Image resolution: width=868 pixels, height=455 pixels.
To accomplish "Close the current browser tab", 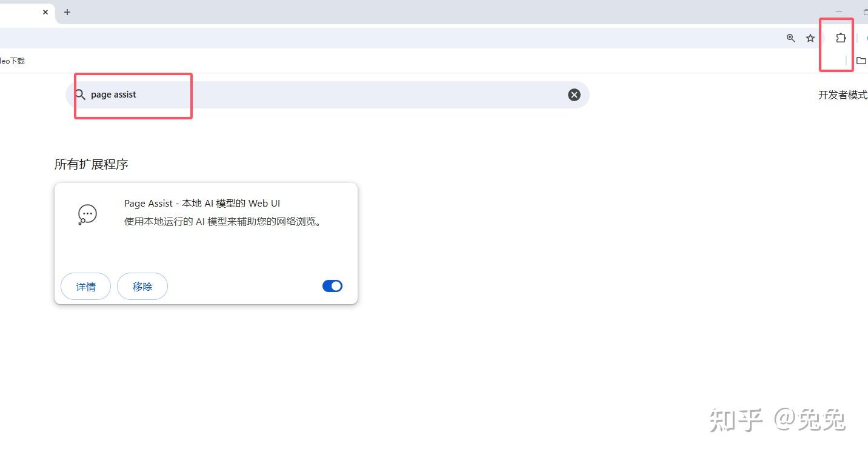I will click(x=45, y=12).
